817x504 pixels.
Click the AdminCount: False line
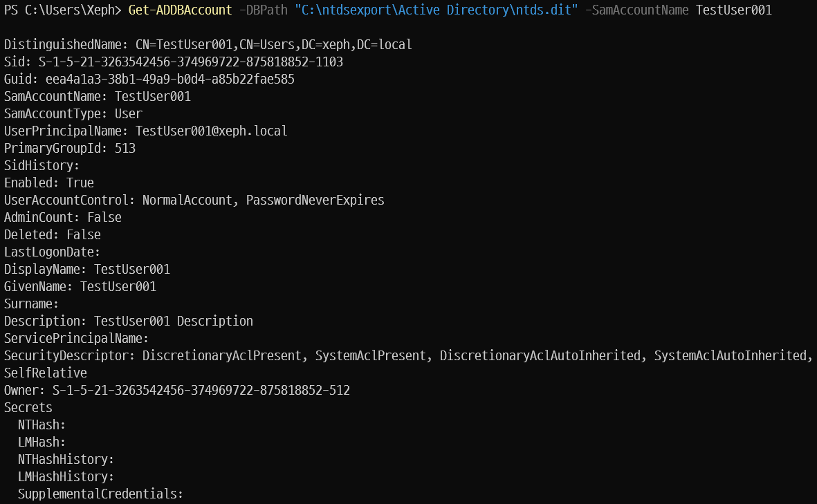point(63,217)
